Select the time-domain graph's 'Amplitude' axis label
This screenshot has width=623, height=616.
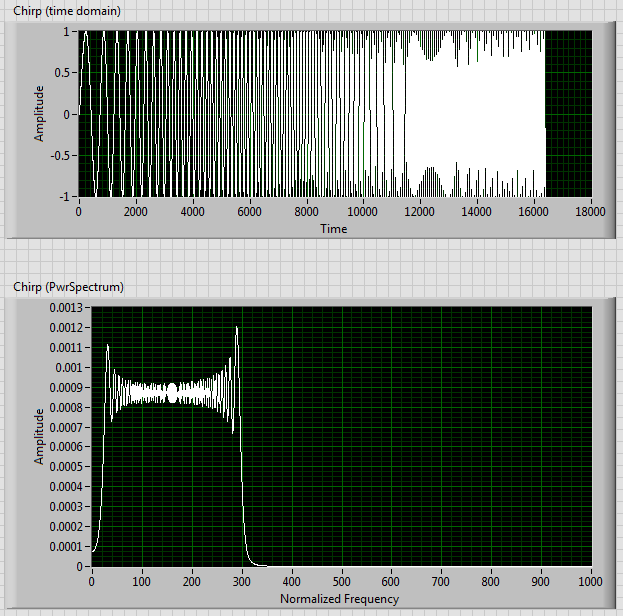click(x=39, y=114)
